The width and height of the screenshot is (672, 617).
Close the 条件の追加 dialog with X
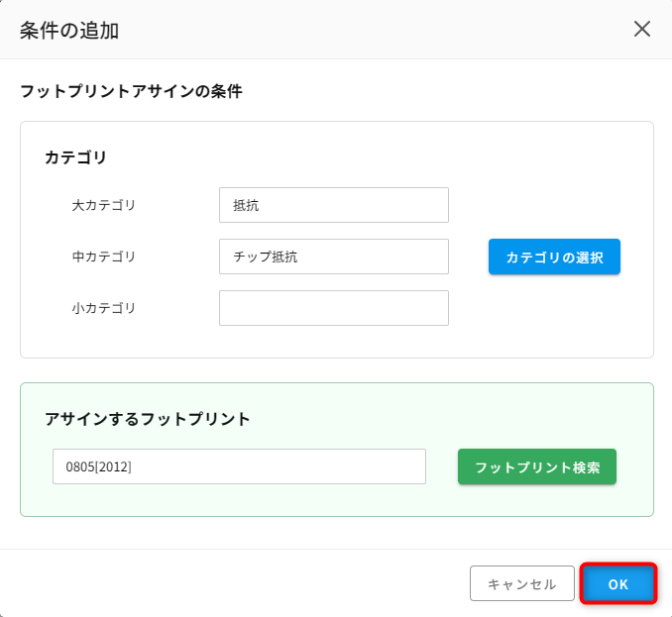(x=642, y=29)
